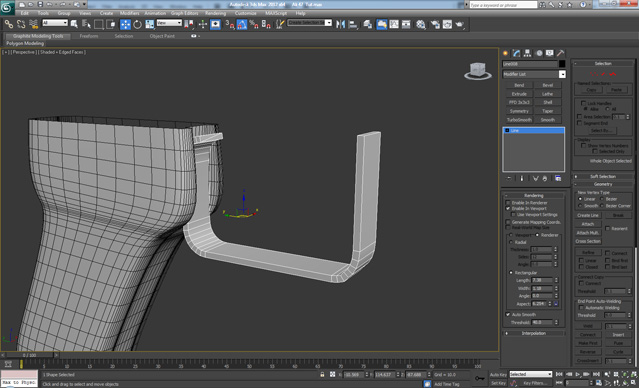Uncheck Auto Smooth checkbox
639x388 pixels.
point(508,315)
